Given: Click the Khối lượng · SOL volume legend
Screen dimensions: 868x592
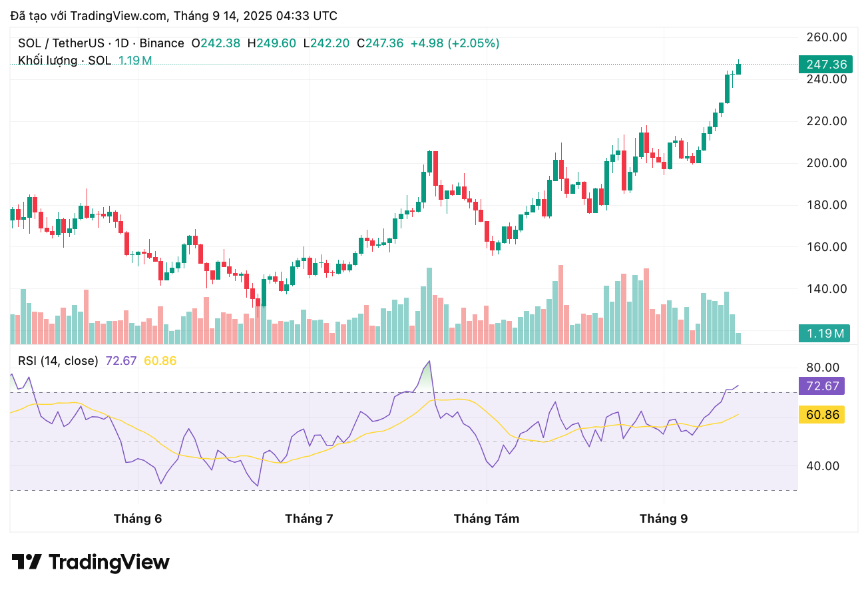Looking at the screenshot, I should coord(65,61).
